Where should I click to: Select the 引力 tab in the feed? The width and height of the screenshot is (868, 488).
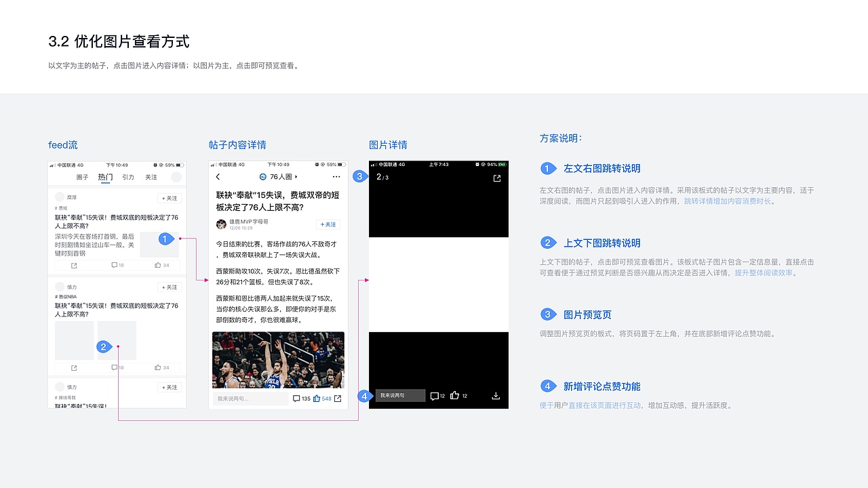tap(128, 177)
